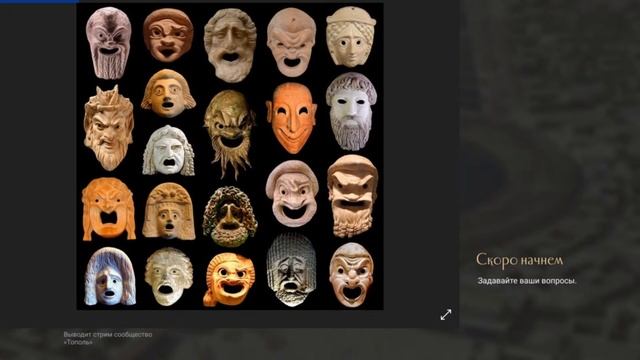
Task: Open the theatrical masks collage image
Action: click(x=230, y=156)
